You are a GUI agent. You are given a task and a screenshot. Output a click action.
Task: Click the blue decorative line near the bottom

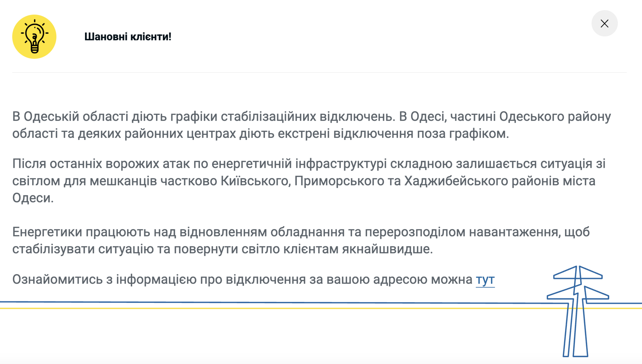click(257, 302)
